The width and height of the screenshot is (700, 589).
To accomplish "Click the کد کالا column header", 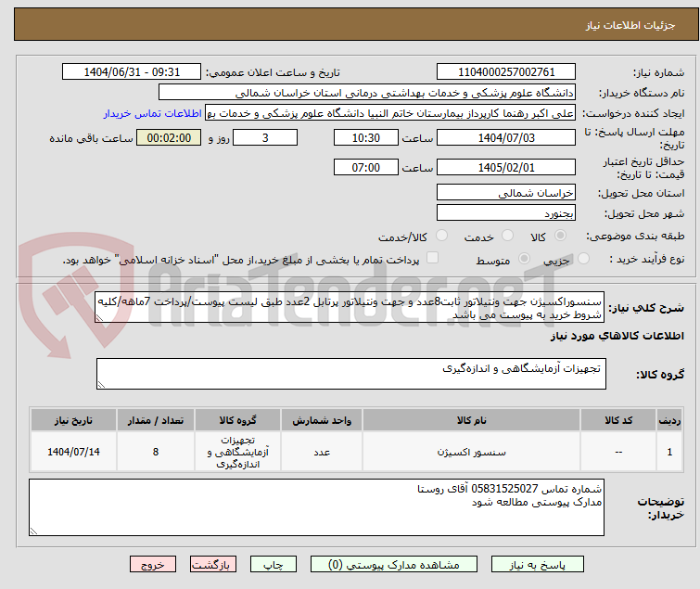I will point(618,420).
